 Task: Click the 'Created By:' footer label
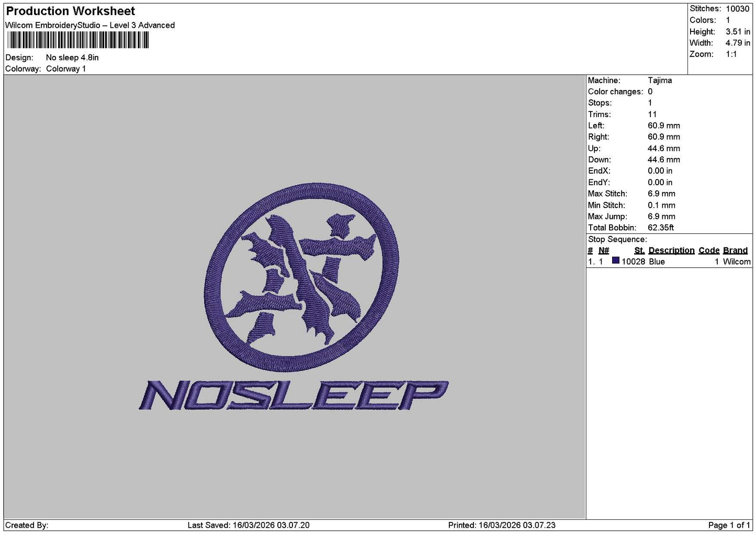pos(27,525)
